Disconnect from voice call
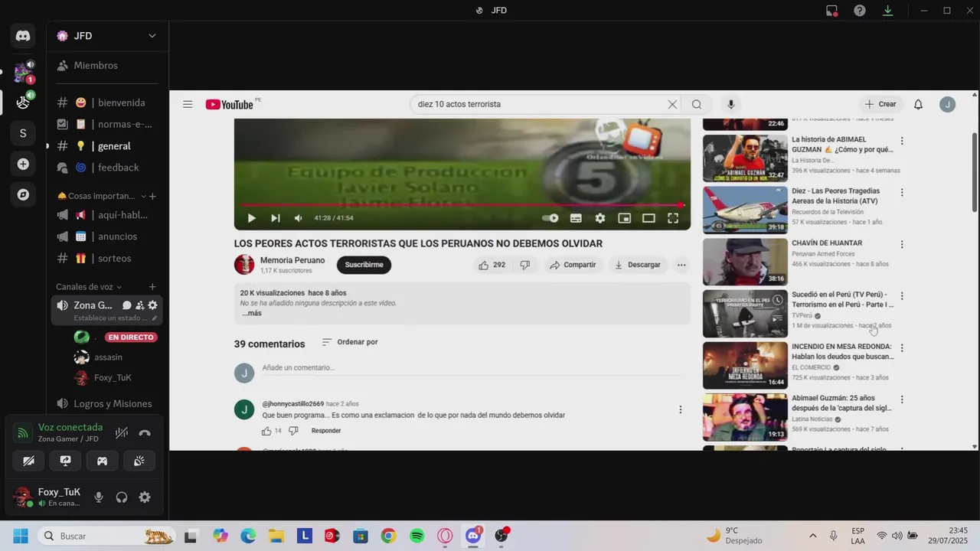Image resolution: width=980 pixels, height=551 pixels. [145, 433]
